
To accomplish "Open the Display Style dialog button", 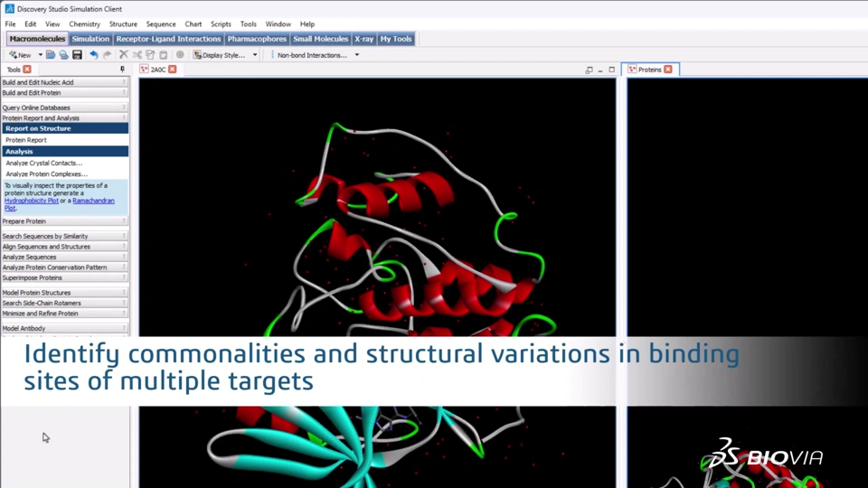I will tap(219, 55).
